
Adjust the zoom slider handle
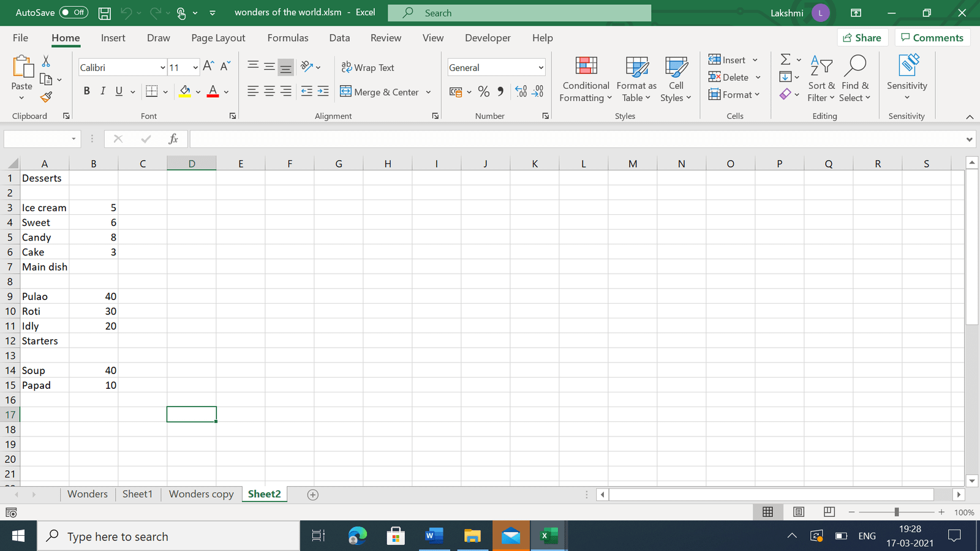pyautogui.click(x=897, y=512)
